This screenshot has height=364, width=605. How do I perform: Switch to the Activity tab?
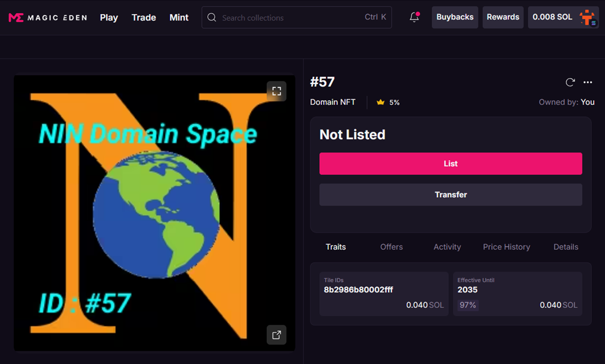coord(447,247)
